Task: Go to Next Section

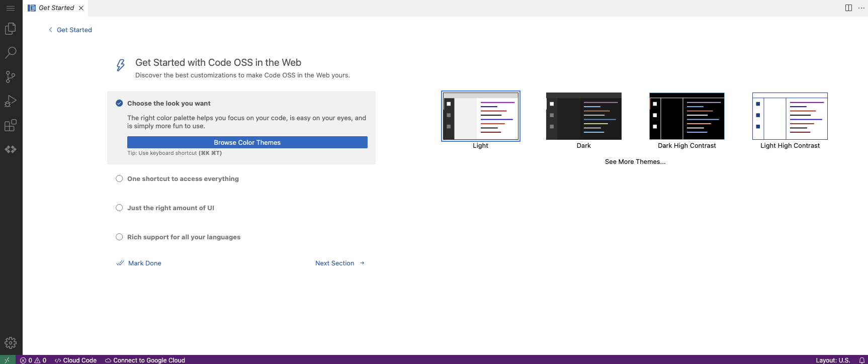Action: click(x=340, y=263)
